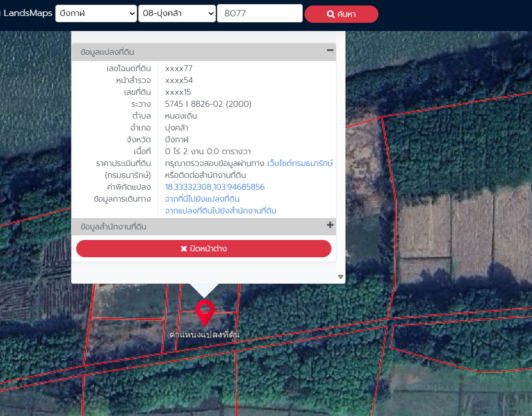Open the province dropdown showing บึงกาฬ

96,14
